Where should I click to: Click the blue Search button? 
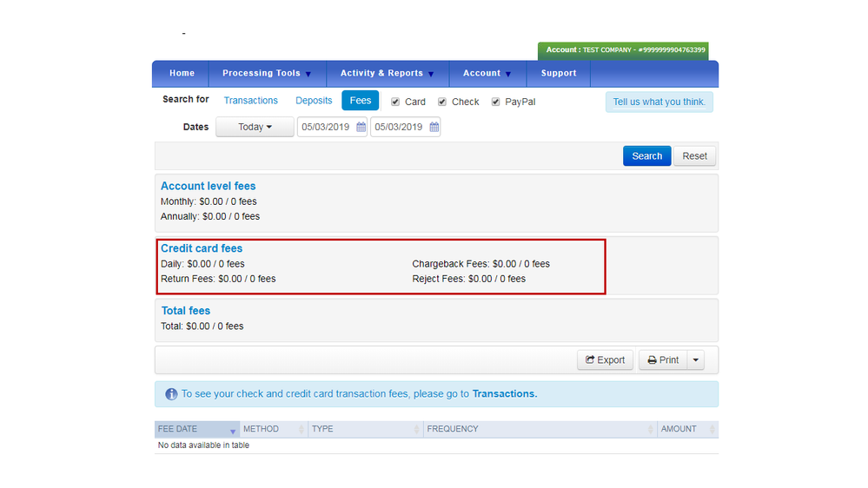click(646, 156)
